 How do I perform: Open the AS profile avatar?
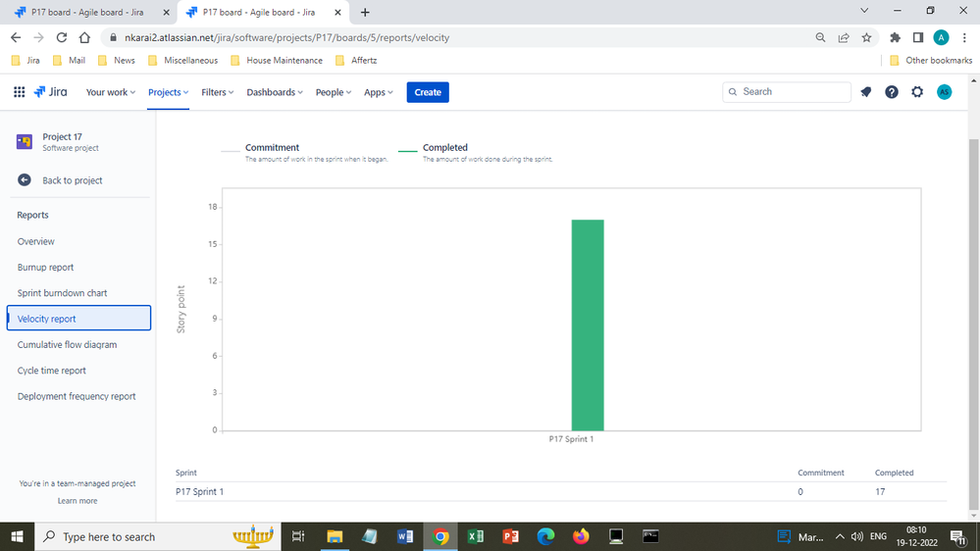coord(945,92)
